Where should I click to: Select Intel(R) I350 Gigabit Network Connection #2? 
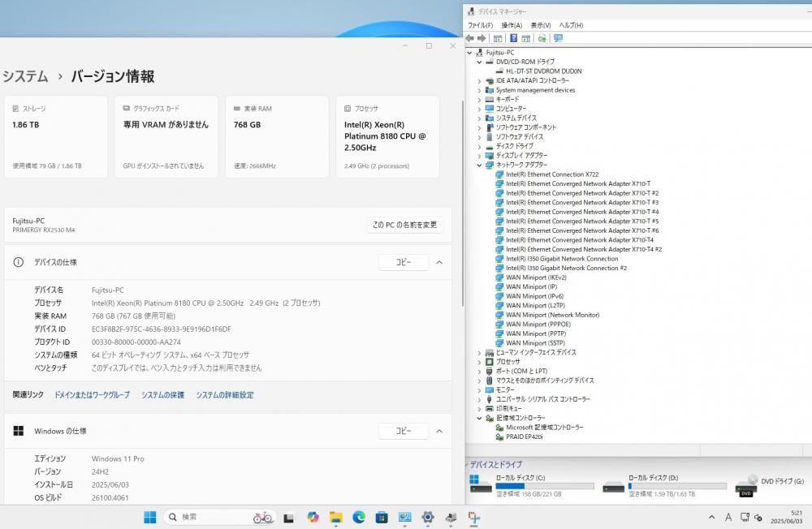[566, 268]
